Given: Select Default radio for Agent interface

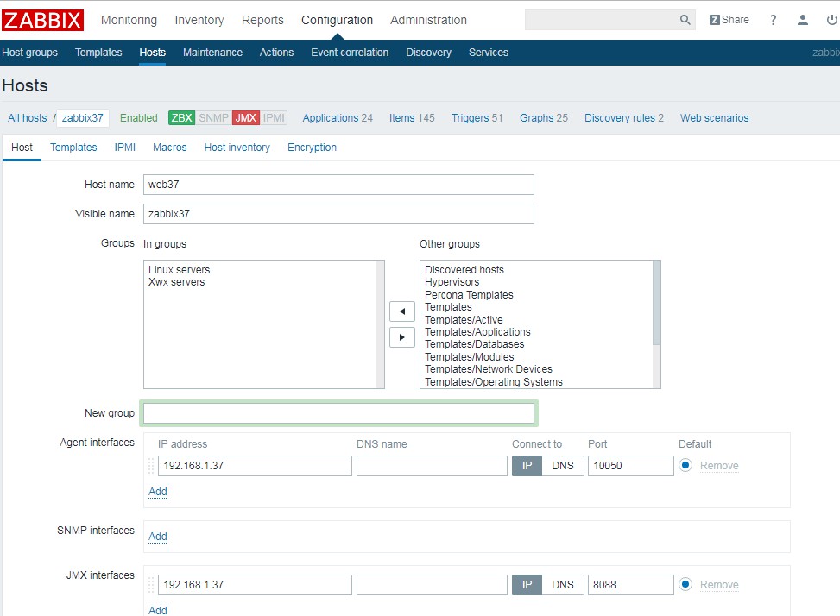Looking at the screenshot, I should click(685, 466).
